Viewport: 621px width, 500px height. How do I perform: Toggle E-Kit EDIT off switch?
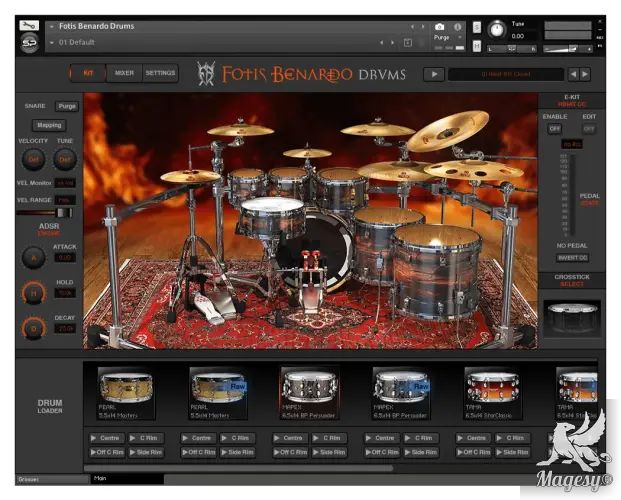tap(589, 129)
